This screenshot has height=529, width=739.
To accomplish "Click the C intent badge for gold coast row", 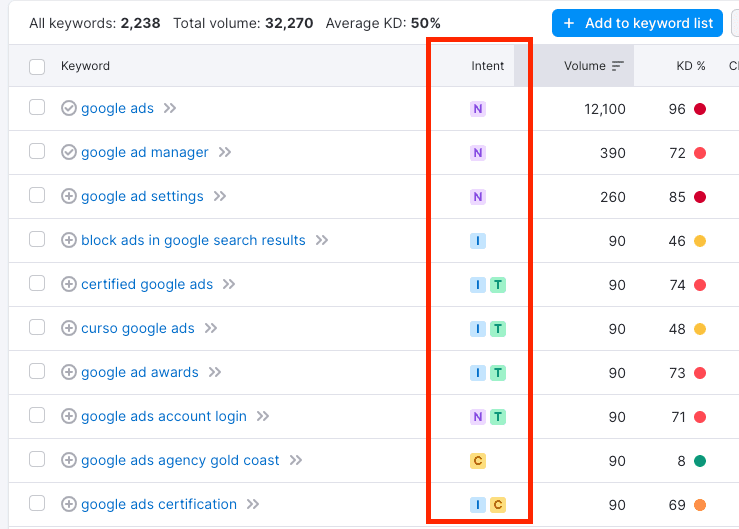I will pyautogui.click(x=478, y=461).
